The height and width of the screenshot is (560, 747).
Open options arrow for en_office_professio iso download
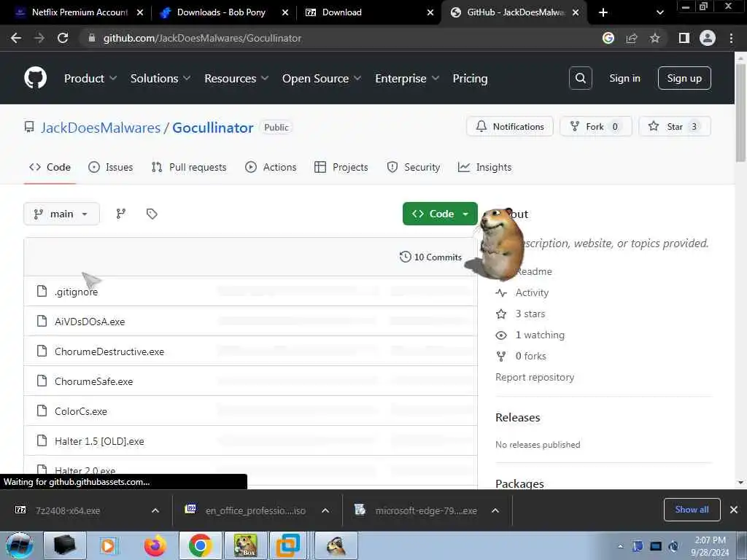pos(325,510)
